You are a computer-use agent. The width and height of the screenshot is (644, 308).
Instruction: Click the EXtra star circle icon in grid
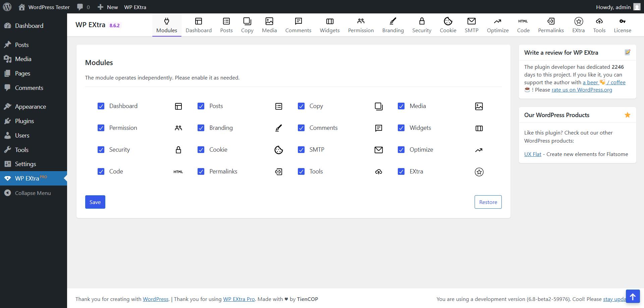click(x=479, y=172)
